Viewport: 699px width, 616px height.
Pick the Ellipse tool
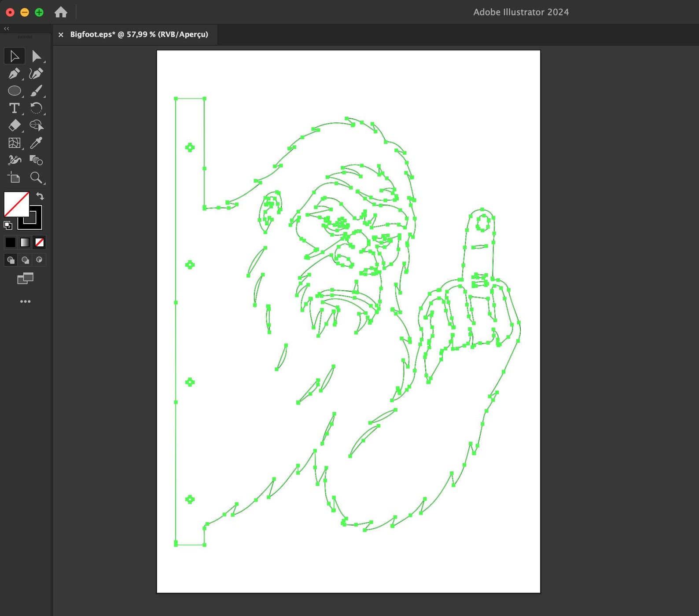click(14, 91)
